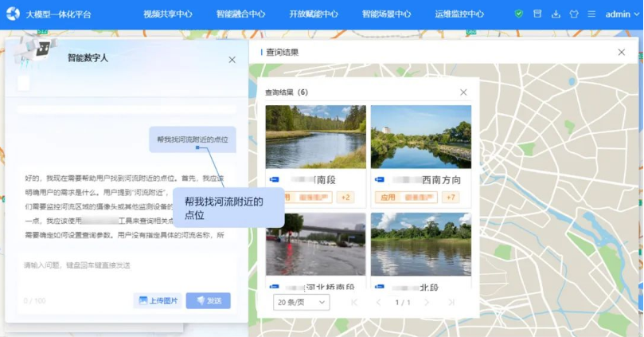
Task: Click the platform logo icon top left
Action: (13, 14)
